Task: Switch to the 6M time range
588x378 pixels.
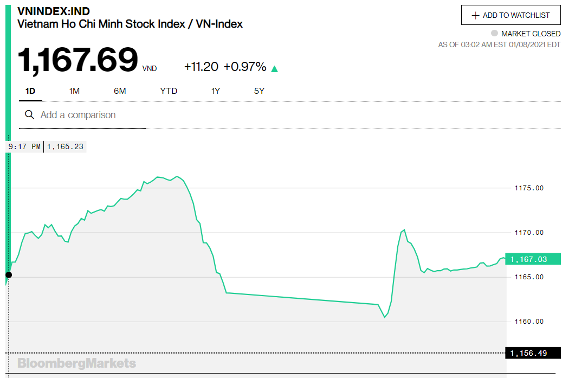Action: coord(120,91)
